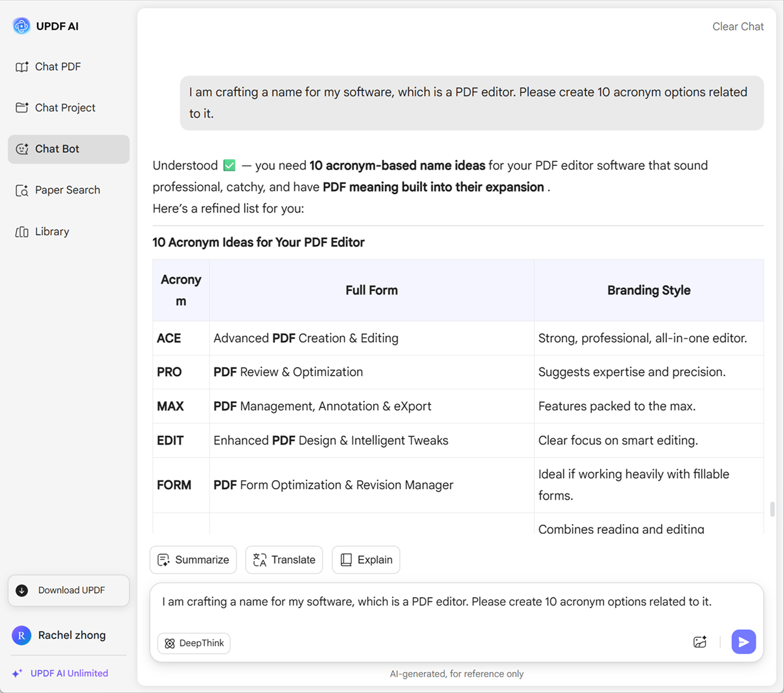Click Download UPDF button
The height and width of the screenshot is (693, 784).
click(68, 591)
